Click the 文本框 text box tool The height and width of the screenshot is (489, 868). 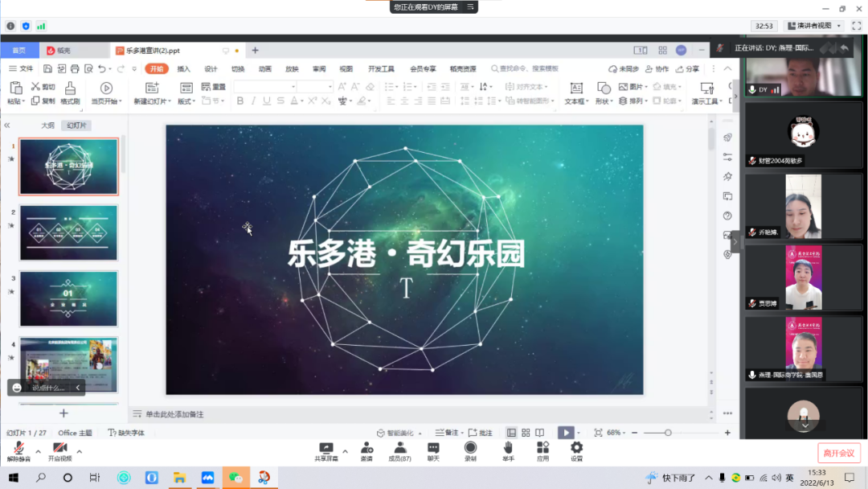click(575, 88)
